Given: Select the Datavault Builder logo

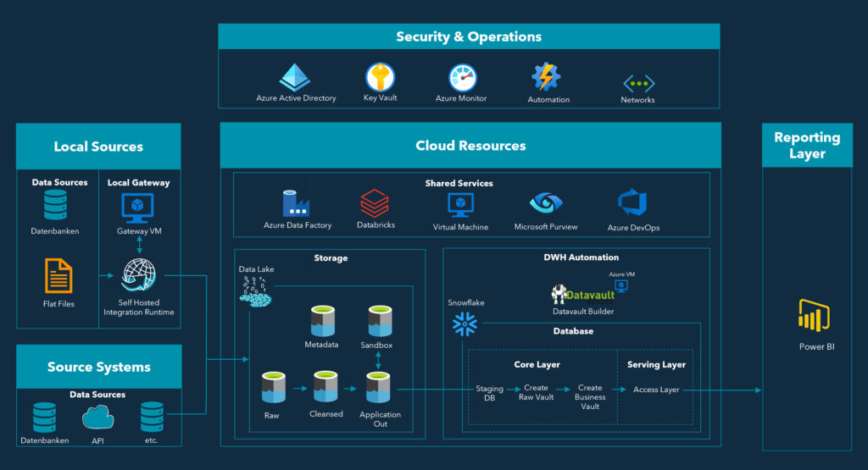Looking at the screenshot, I should [583, 295].
